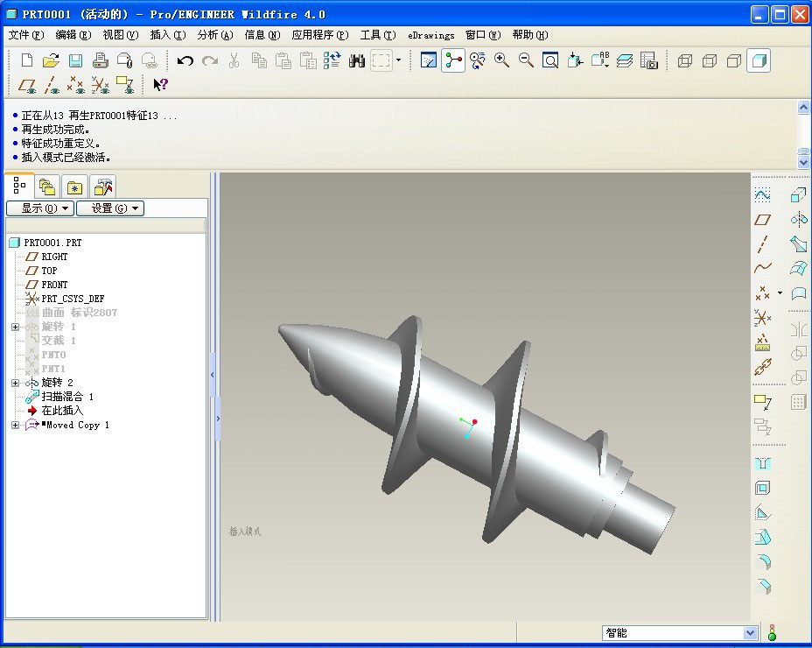The width and height of the screenshot is (812, 648).
Task: Switch to the Model Tree tab
Action: (x=19, y=186)
